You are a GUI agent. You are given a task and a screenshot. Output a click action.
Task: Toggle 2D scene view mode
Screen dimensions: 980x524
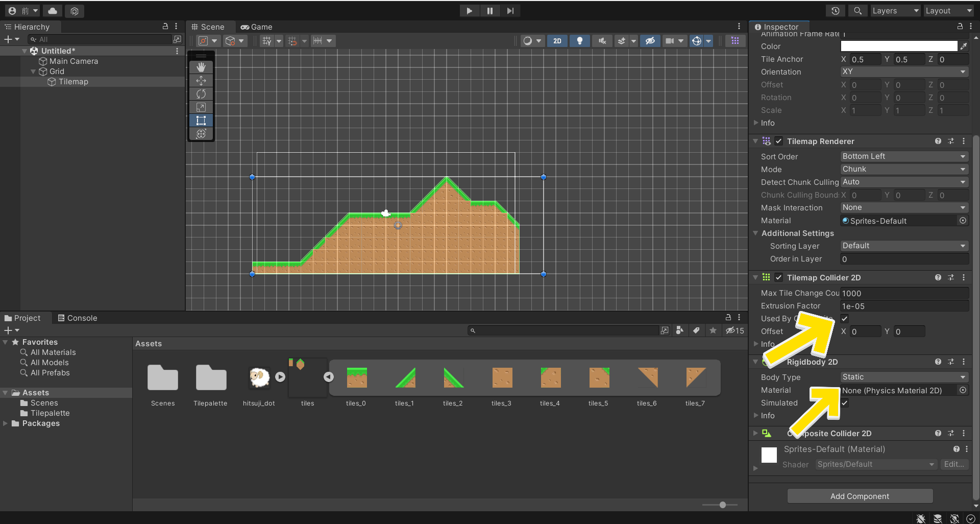point(557,41)
